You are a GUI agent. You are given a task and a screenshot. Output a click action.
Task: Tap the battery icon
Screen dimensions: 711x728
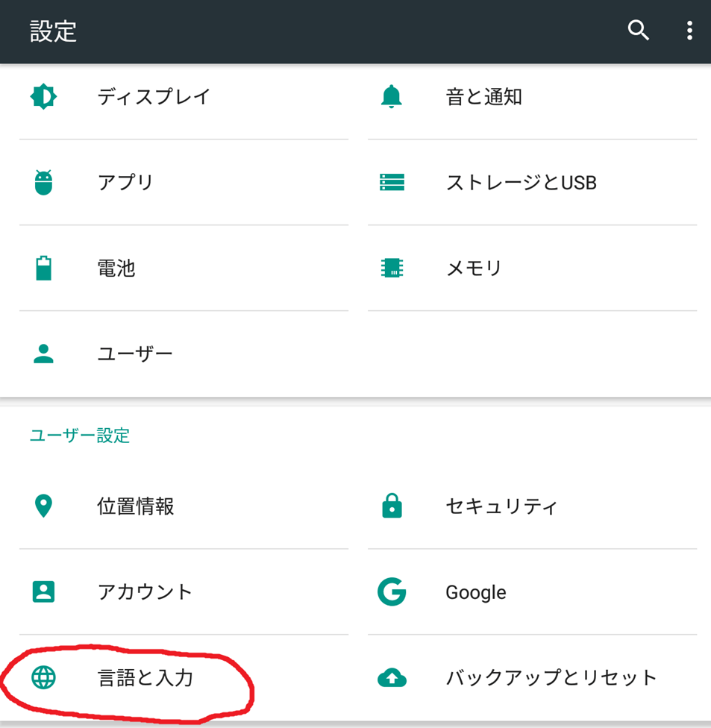pos(44,268)
